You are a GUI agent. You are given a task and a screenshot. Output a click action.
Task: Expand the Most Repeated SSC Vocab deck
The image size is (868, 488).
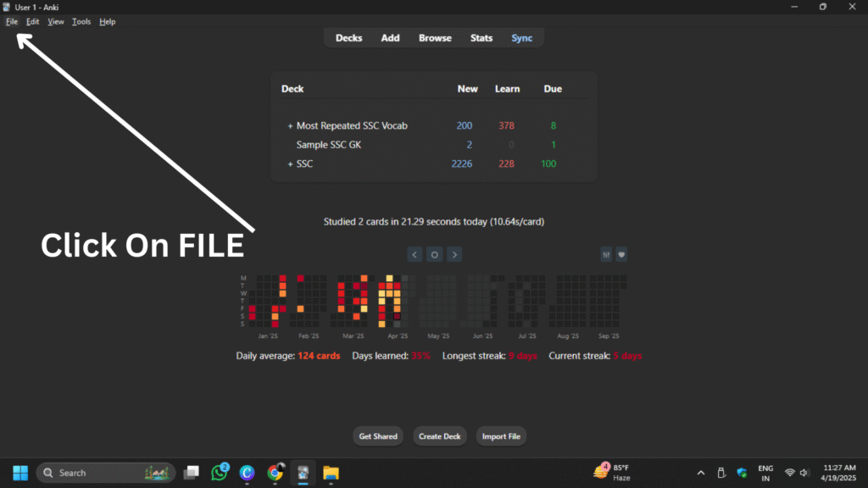click(x=290, y=126)
